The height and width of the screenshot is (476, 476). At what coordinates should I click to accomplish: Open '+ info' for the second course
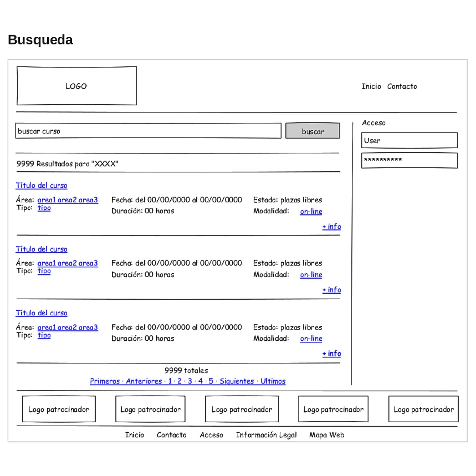(331, 290)
